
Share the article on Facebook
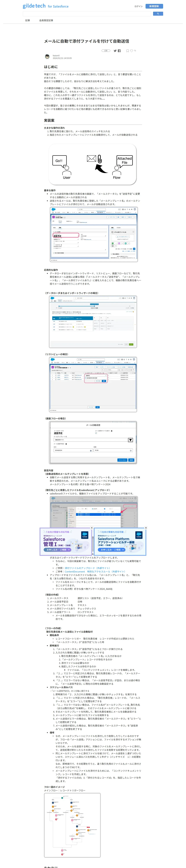click(119, 51)
